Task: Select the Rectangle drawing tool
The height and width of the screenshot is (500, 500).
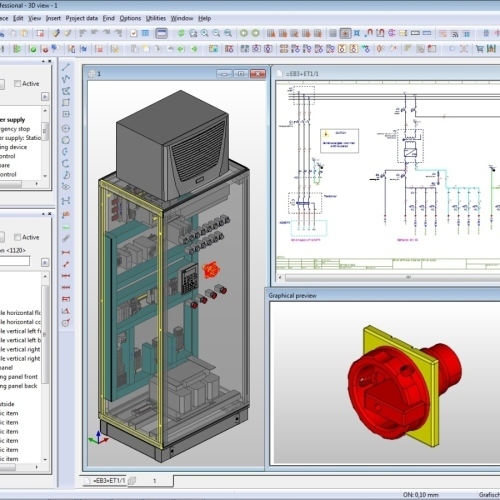Action: (x=66, y=102)
